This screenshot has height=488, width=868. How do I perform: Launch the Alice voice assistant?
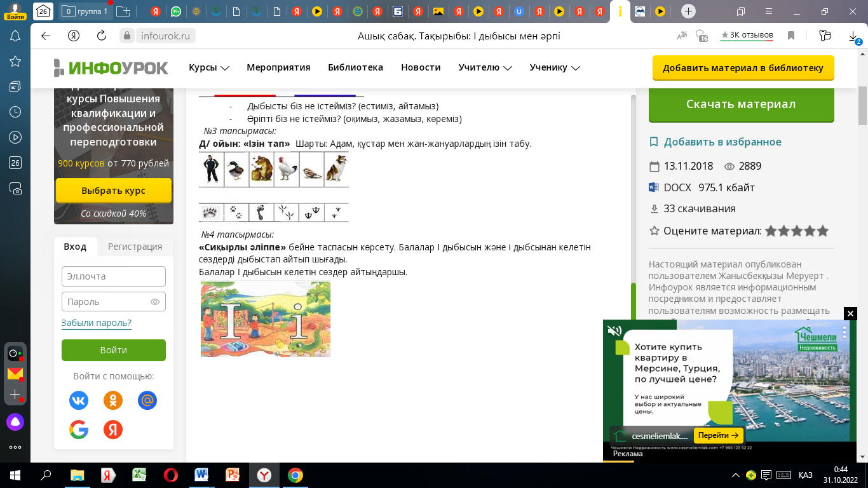15,422
